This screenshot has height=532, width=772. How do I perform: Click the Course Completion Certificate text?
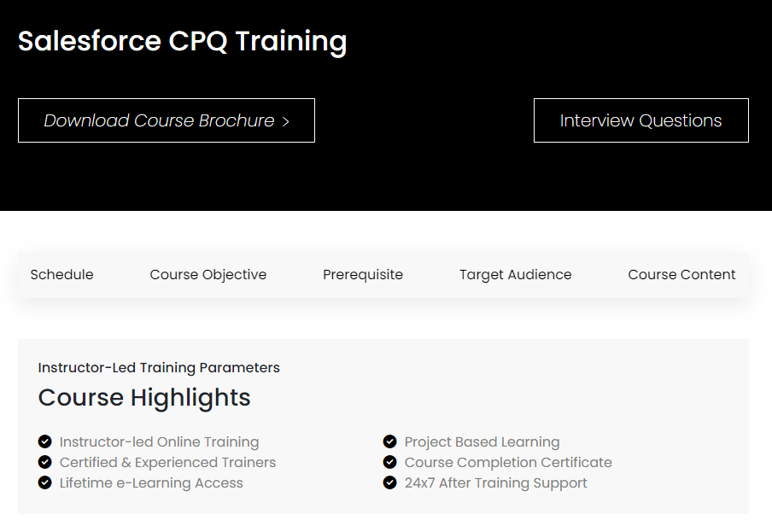[x=508, y=462]
